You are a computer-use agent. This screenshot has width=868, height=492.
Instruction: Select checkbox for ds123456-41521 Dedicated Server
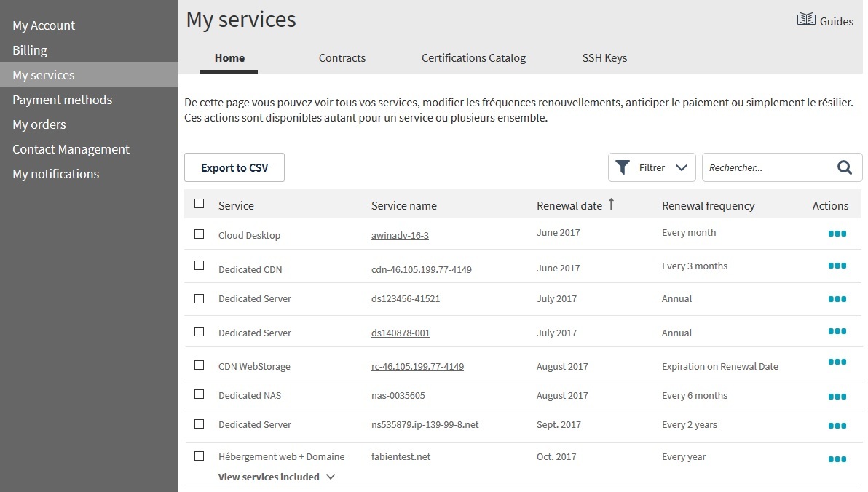click(200, 298)
